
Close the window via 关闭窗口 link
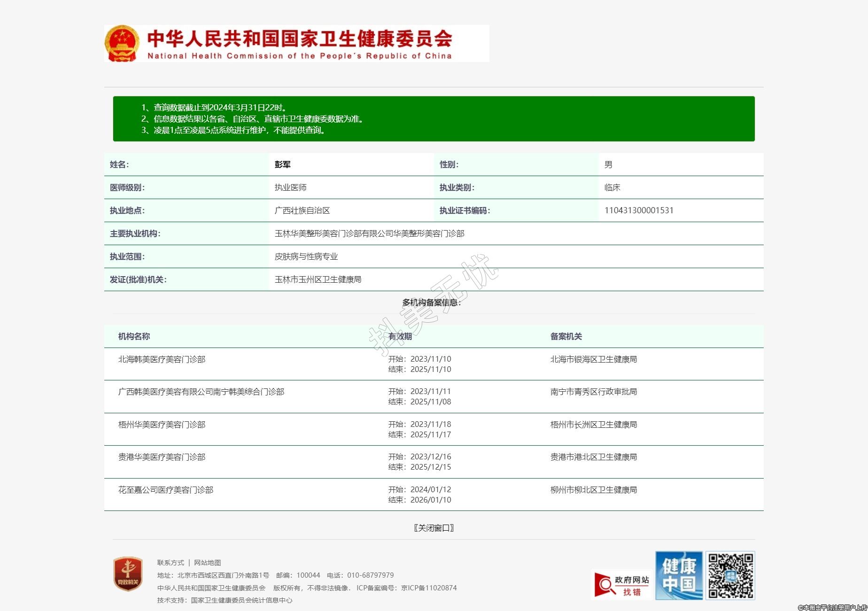tap(434, 528)
